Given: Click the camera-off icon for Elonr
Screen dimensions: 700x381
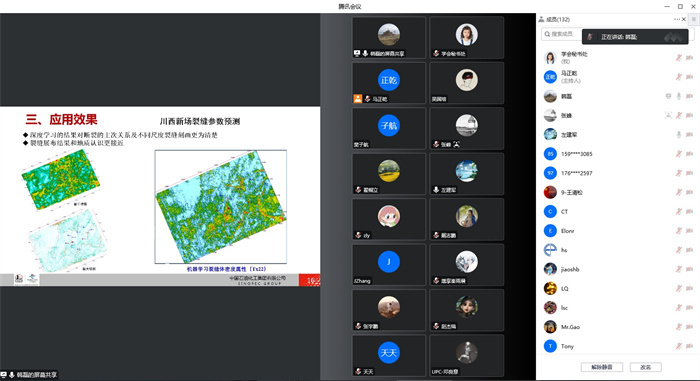Looking at the screenshot, I should tap(689, 230).
